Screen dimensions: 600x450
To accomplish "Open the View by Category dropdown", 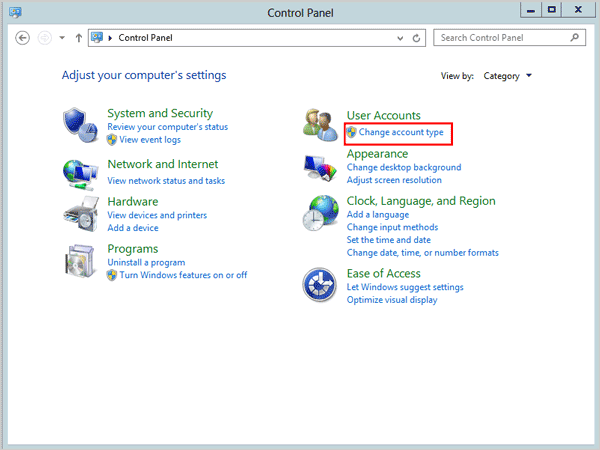I will point(507,76).
